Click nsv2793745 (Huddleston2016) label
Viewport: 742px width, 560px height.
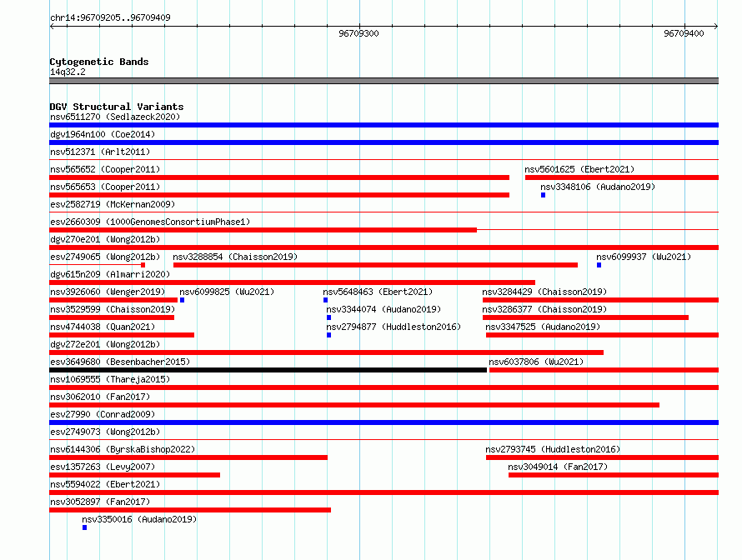pyautogui.click(x=553, y=449)
